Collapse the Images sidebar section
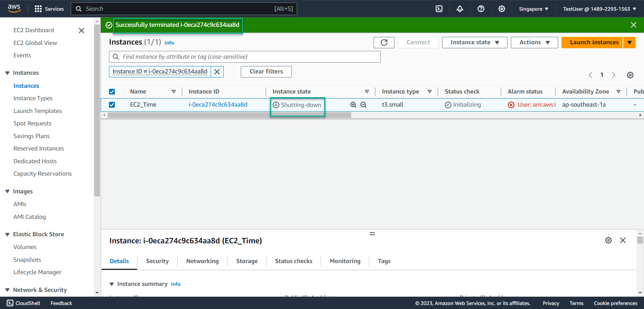Screen dimensions: 644x309 pyautogui.click(x=7, y=191)
